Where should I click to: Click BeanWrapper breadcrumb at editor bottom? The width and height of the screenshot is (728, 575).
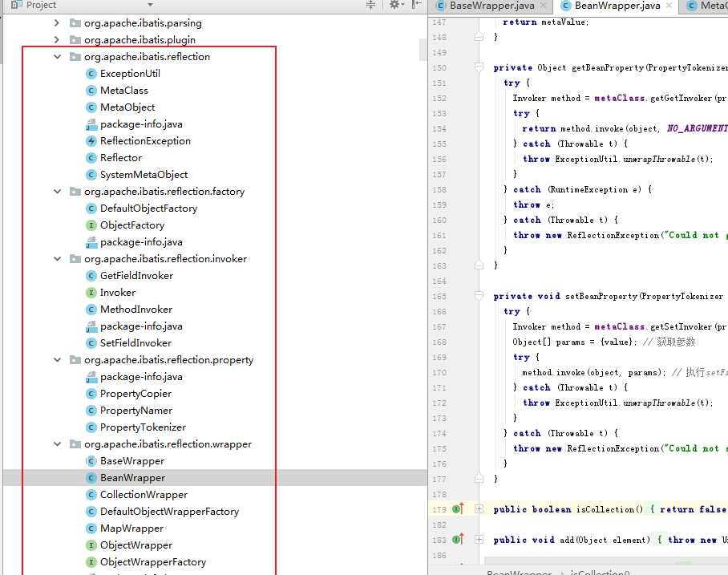click(519, 572)
